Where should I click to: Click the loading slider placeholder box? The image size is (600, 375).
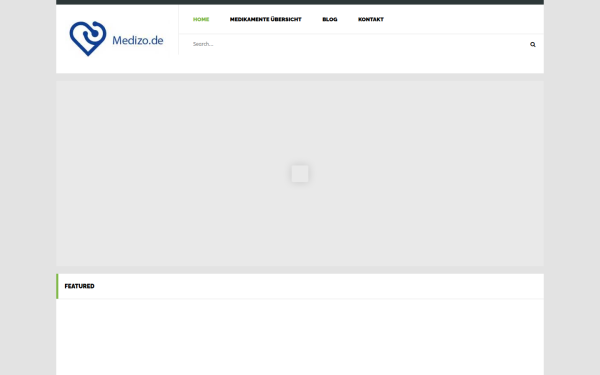(x=300, y=174)
